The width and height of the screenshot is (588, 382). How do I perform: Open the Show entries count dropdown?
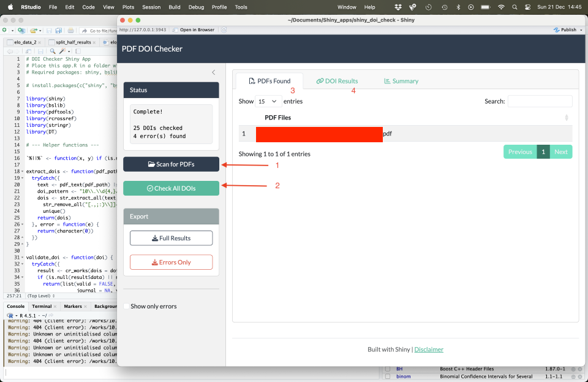point(268,101)
